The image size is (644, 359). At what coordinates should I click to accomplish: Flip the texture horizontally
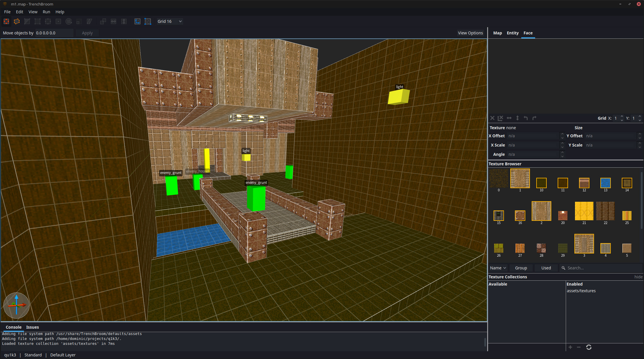click(509, 118)
